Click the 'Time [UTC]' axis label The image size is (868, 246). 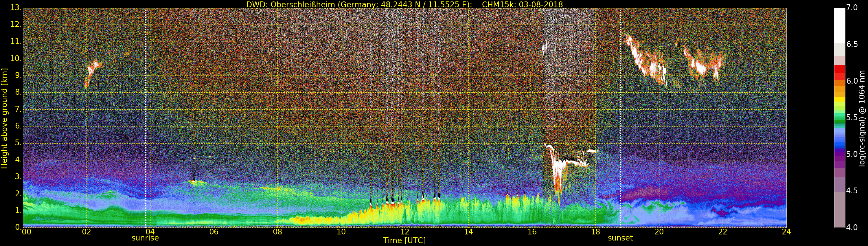click(404, 241)
